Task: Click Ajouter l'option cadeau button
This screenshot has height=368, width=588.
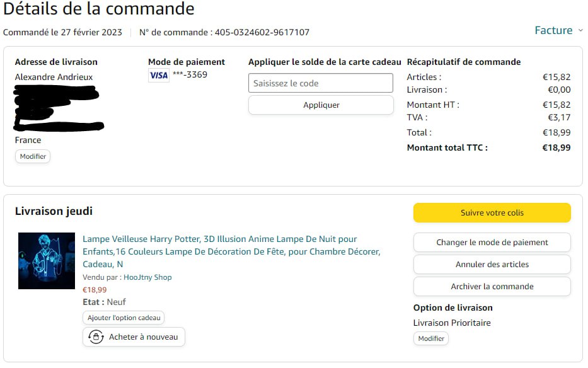Action: point(124,318)
